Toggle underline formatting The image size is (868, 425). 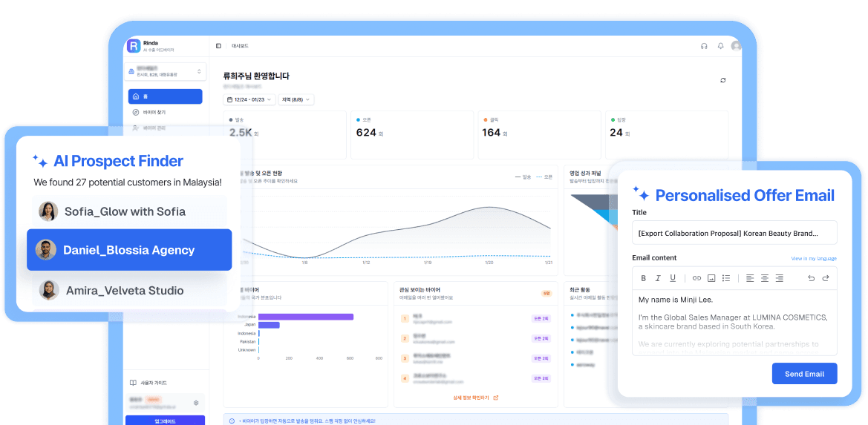673,278
